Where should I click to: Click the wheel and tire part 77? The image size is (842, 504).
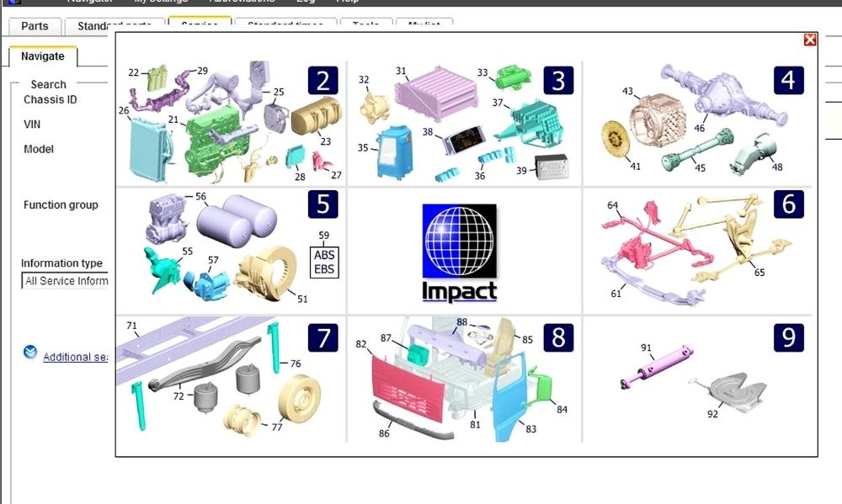pyautogui.click(x=300, y=399)
